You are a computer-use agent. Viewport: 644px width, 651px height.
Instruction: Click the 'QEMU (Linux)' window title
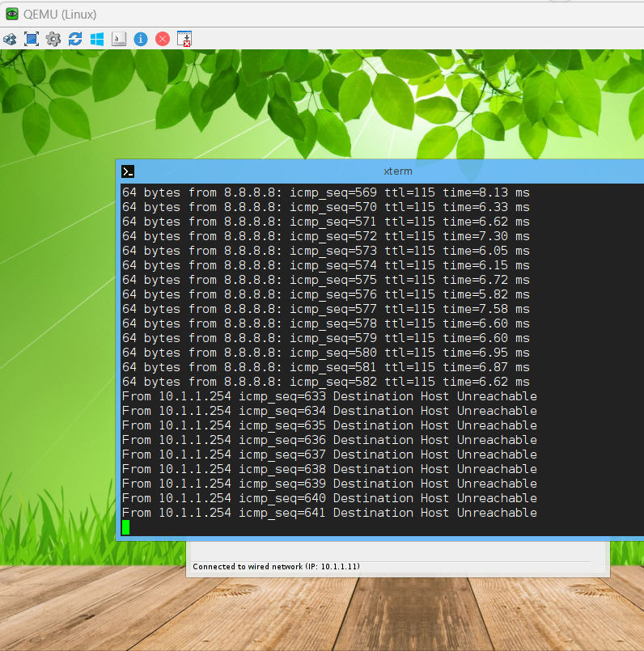click(60, 14)
